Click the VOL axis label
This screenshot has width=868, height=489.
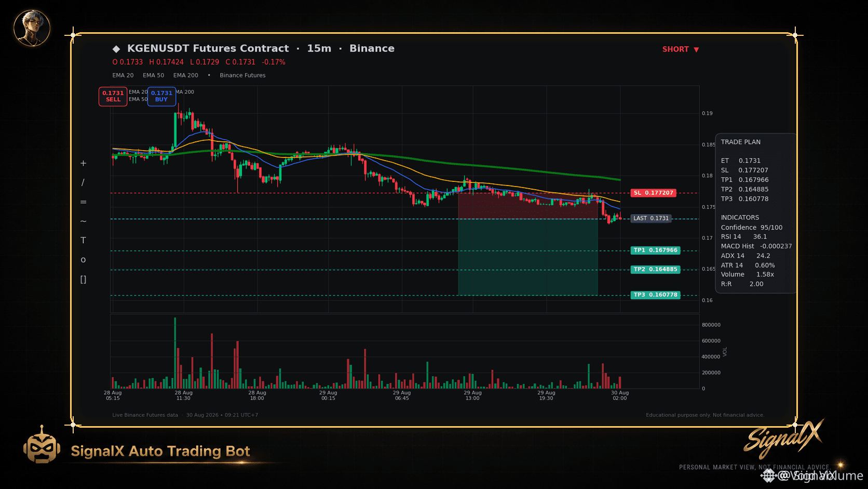coord(725,352)
